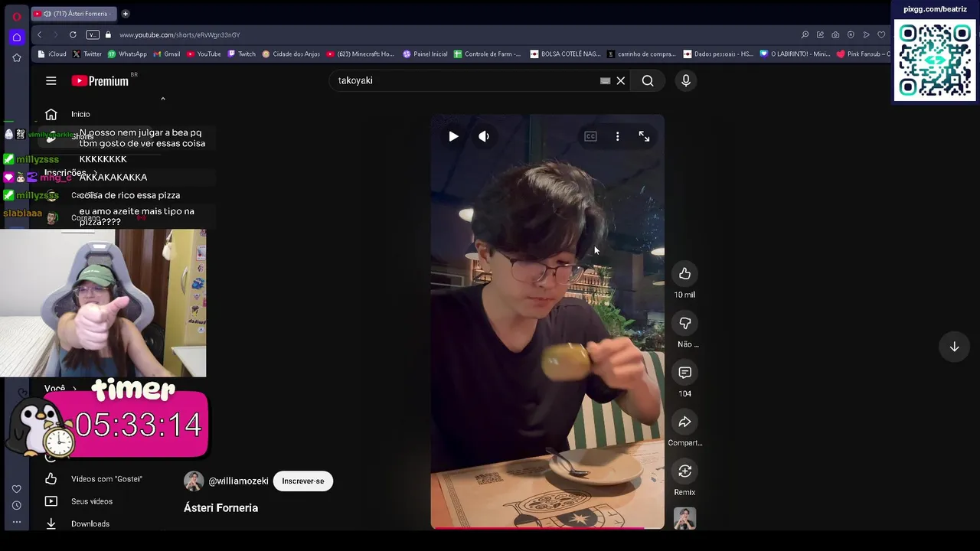Image resolution: width=980 pixels, height=551 pixels.
Task: Open the Twitch bookmark
Action: pyautogui.click(x=242, y=54)
